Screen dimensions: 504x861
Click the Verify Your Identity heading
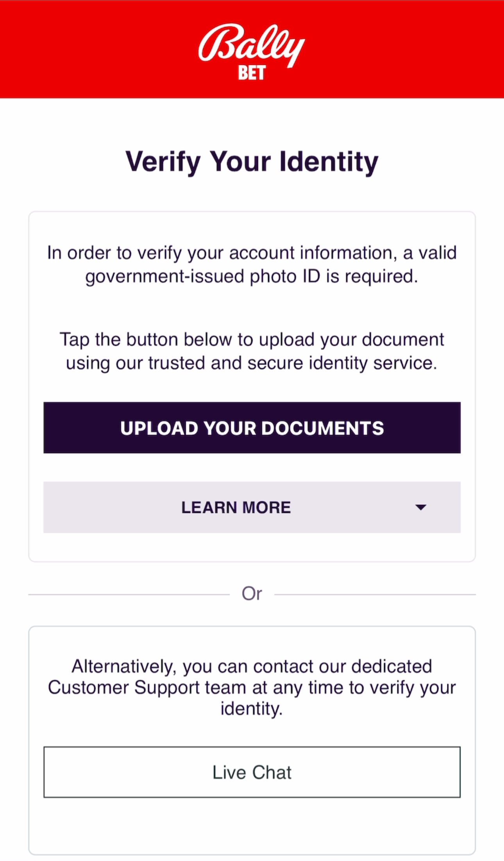[252, 161]
